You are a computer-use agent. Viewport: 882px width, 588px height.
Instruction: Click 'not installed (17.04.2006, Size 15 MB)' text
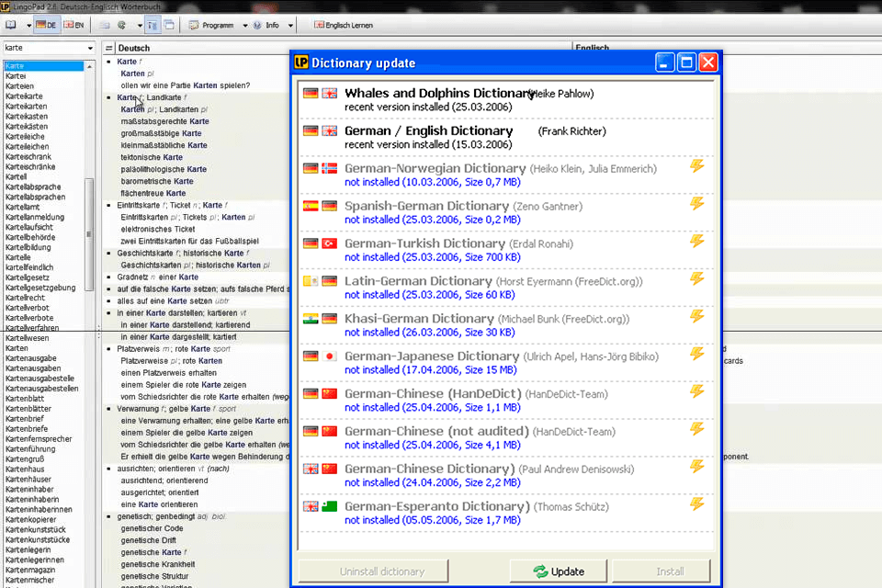click(x=430, y=370)
